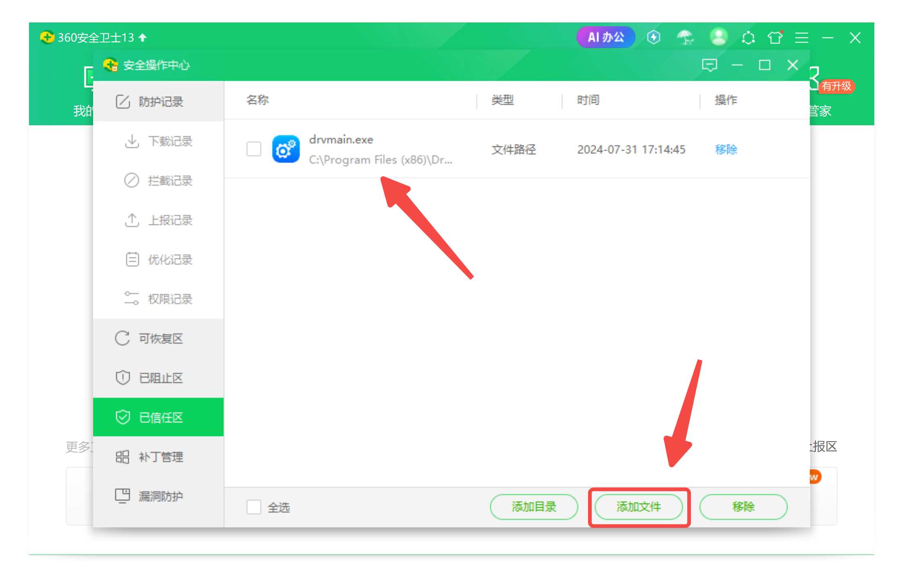The width and height of the screenshot is (909, 588).
Task: Click the 360安全卫士 logo icon
Action: tap(47, 37)
